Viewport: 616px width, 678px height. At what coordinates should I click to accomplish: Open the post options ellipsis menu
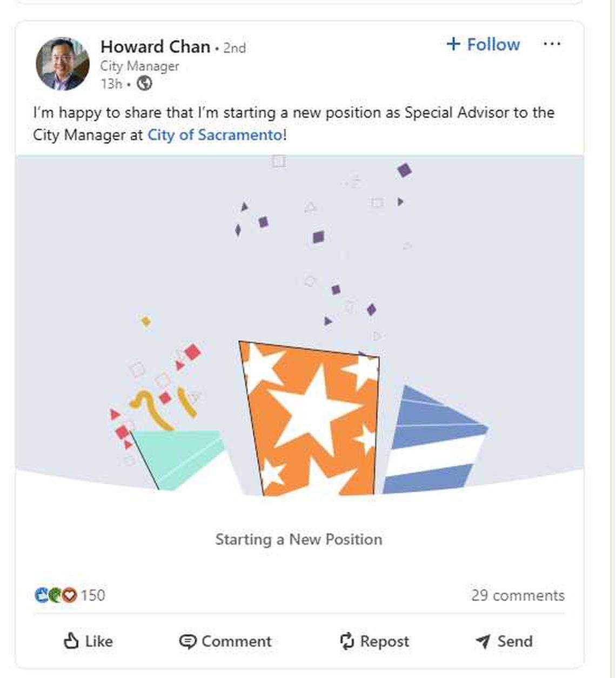click(552, 44)
